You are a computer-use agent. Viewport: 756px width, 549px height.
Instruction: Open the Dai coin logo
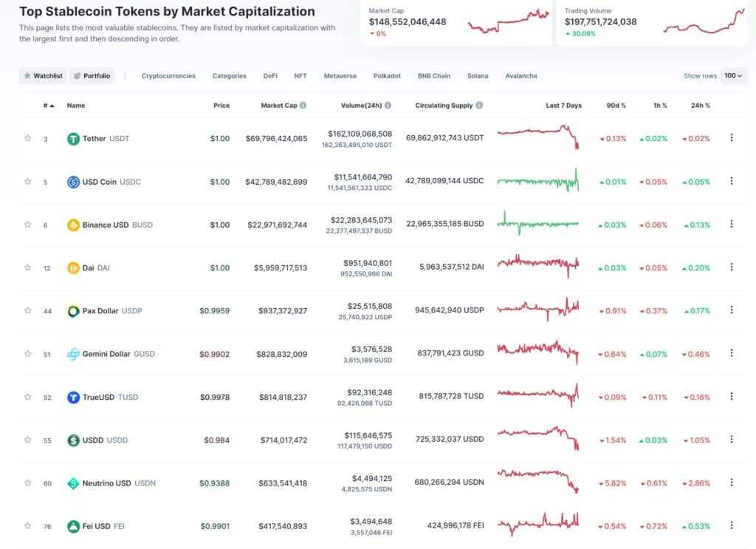pyautogui.click(x=73, y=267)
